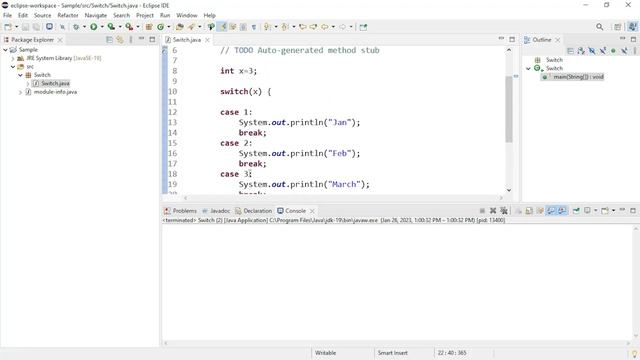Open the File menu

tap(7, 15)
